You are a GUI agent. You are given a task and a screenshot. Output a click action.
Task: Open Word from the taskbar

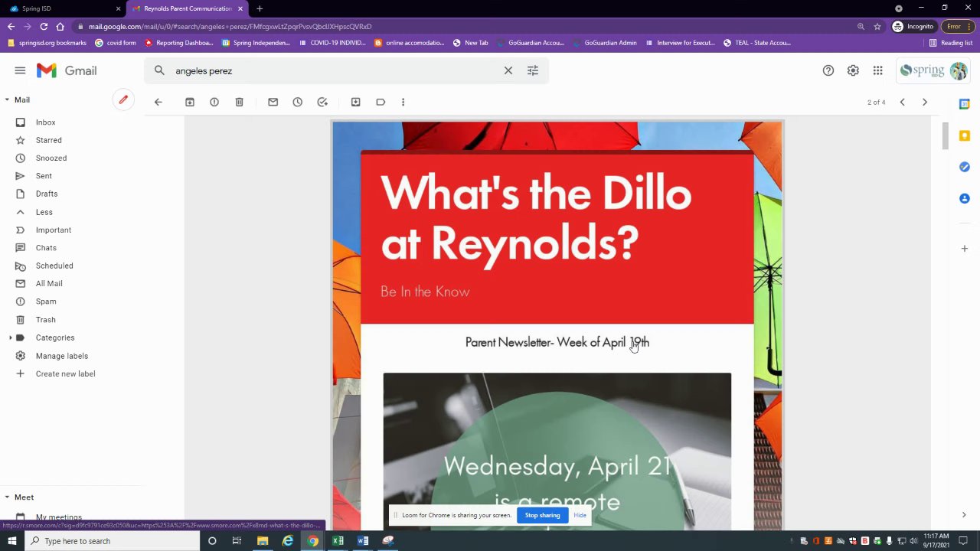(x=363, y=541)
